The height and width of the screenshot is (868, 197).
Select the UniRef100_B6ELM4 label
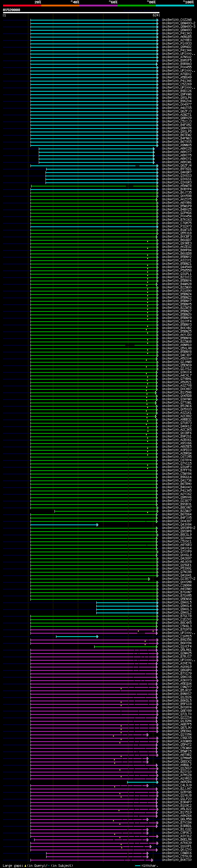pos(176,839)
